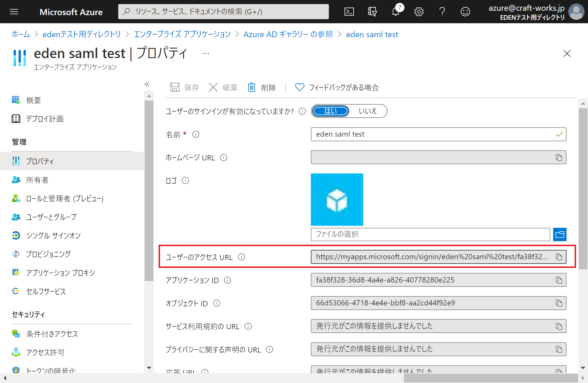Open directory and subscription filter icon

click(372, 12)
